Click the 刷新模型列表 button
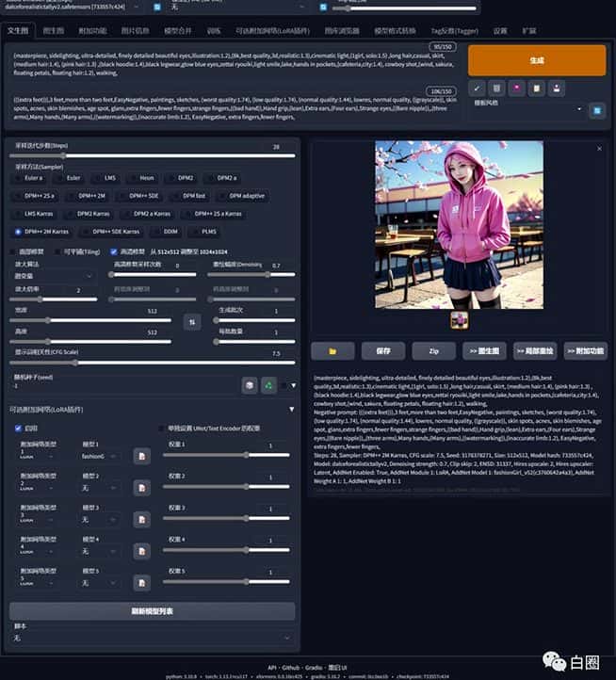 [152, 611]
